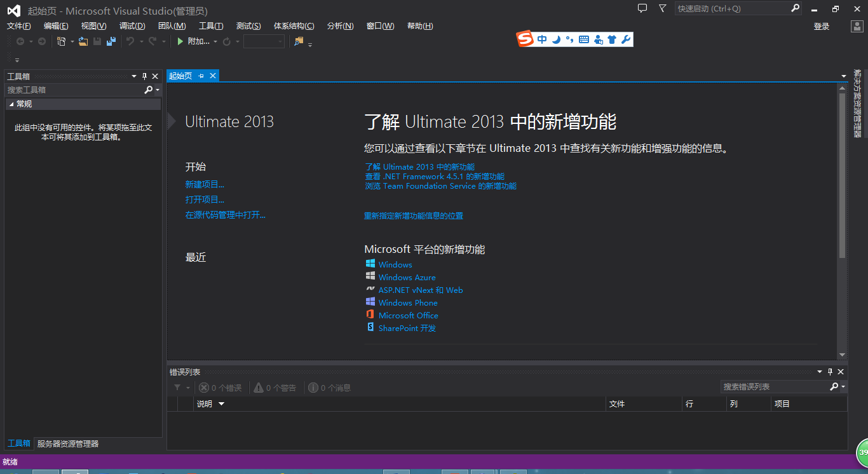Image resolution: width=868 pixels, height=474 pixels.
Task: Click the Open File folder icon
Action: 83,41
